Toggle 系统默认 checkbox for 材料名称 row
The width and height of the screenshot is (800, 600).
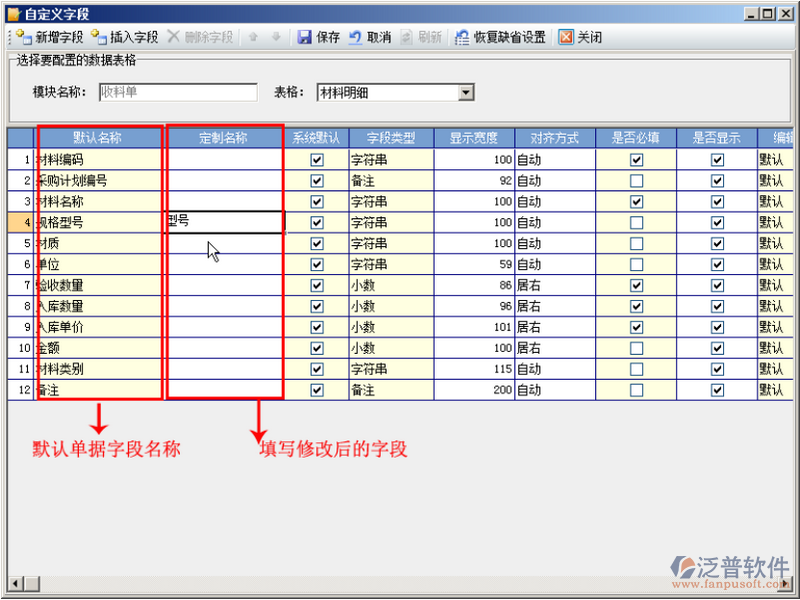[x=317, y=202]
